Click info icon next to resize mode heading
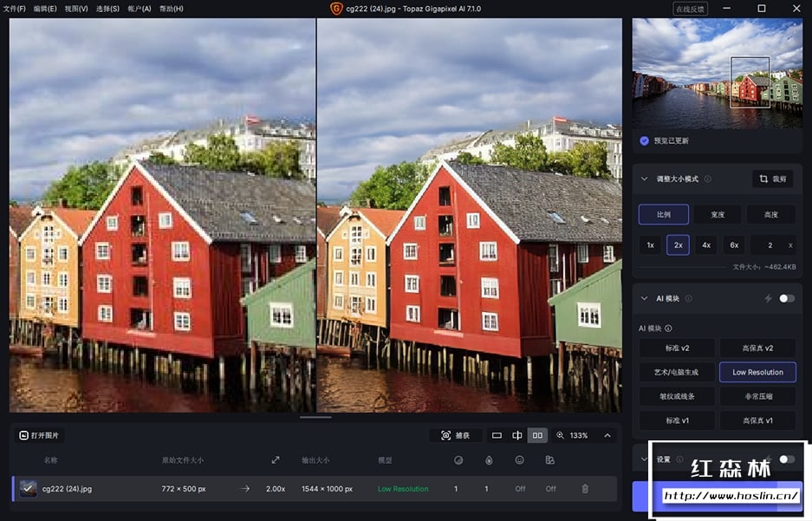Screen dimensions: 812x521 click(708, 179)
